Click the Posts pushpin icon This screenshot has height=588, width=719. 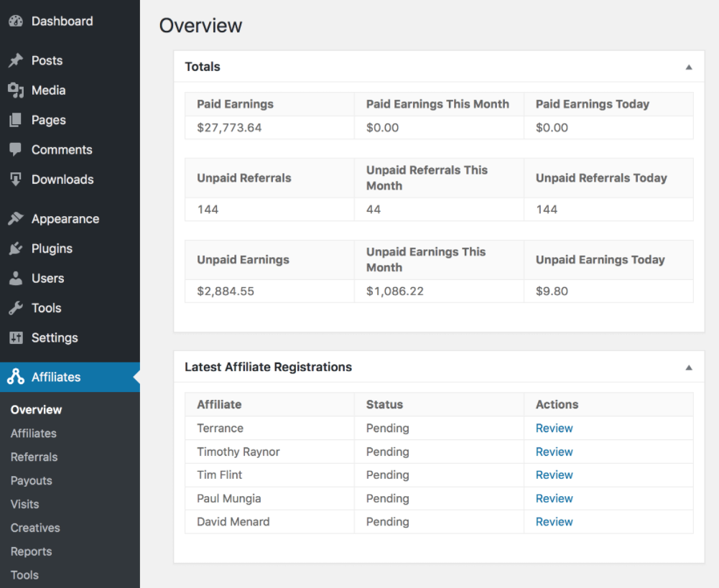16,61
